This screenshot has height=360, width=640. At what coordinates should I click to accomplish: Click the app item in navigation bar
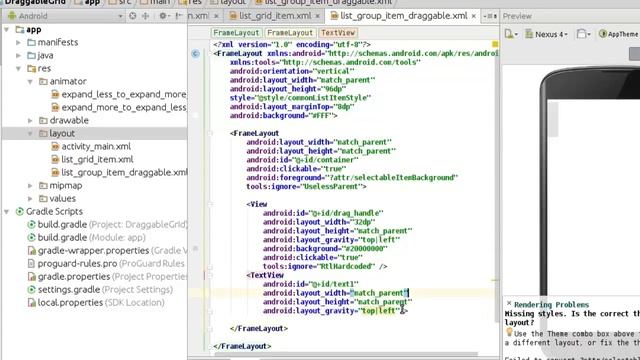coord(88,2)
